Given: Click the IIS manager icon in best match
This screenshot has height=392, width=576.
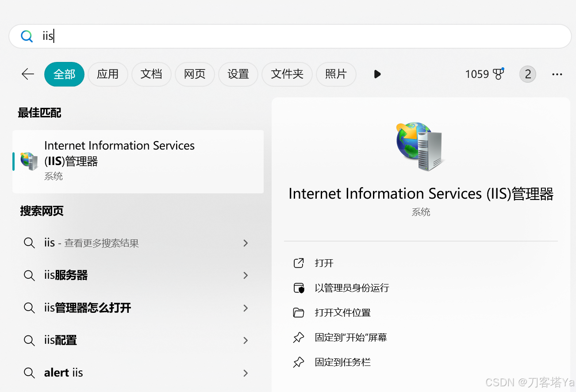Looking at the screenshot, I should pos(30,161).
